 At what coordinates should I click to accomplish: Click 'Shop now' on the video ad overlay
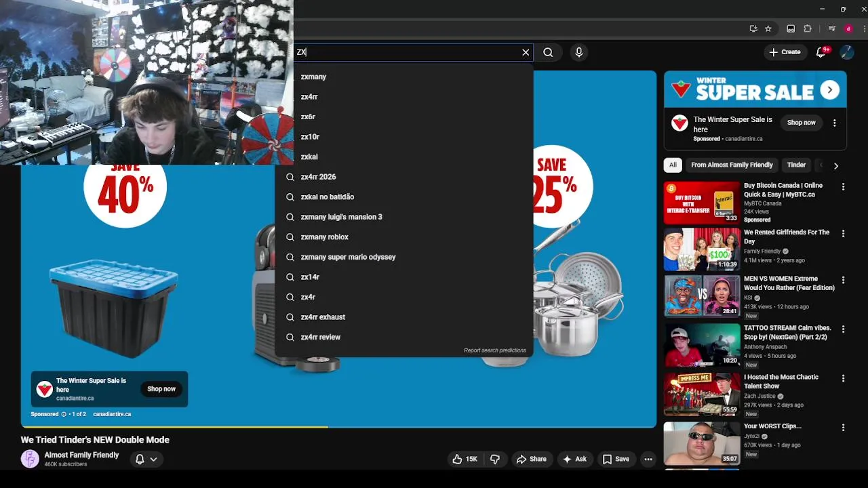(161, 389)
